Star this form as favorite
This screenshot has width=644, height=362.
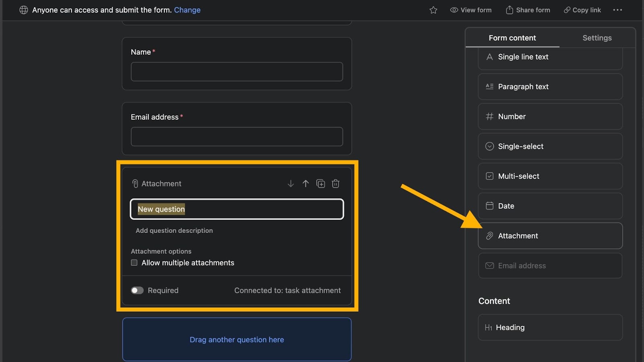click(433, 10)
